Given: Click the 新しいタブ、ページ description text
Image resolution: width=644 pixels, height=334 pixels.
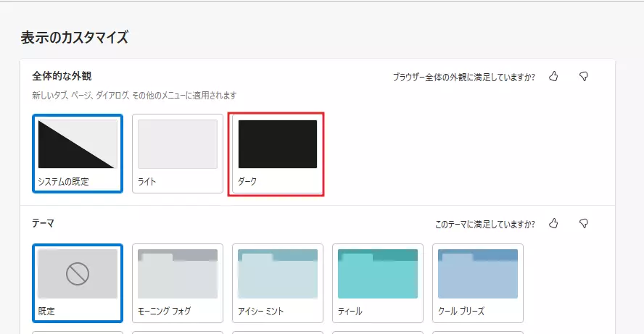Looking at the screenshot, I should 134,95.
